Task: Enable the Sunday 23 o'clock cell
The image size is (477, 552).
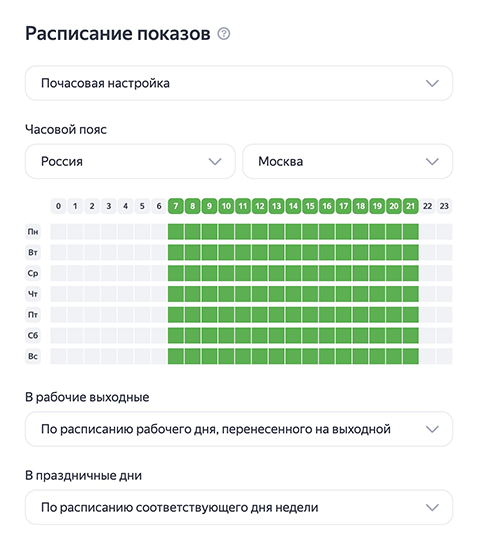Action: [444, 356]
